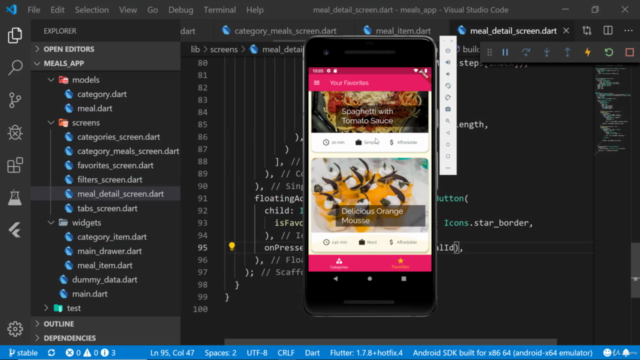
Task: Click Ln 95, Col 47 status item
Action: (x=172, y=353)
